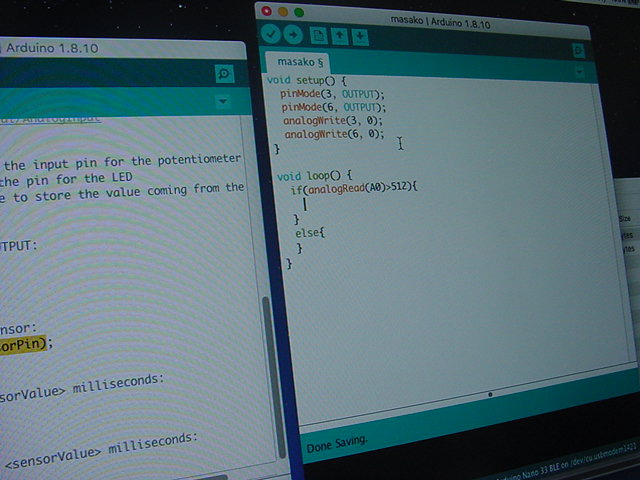640x480 pixels.
Task: Click the 'nsor:' comment line in left window
Action: point(18,328)
